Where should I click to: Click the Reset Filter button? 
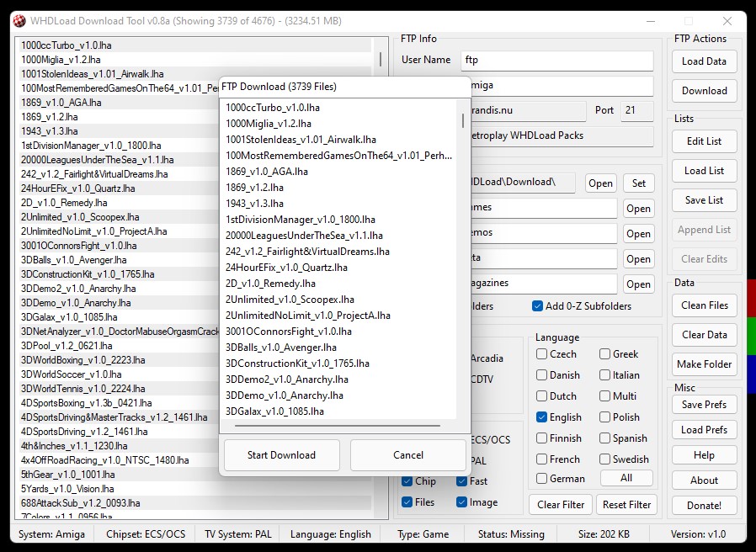(x=626, y=505)
